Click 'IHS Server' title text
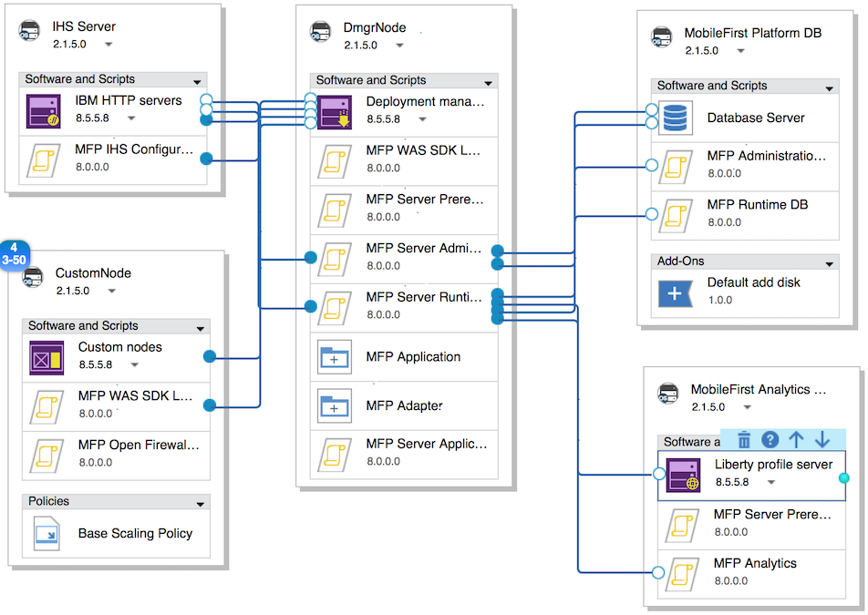Viewport: 868px width, 615px height. (84, 26)
